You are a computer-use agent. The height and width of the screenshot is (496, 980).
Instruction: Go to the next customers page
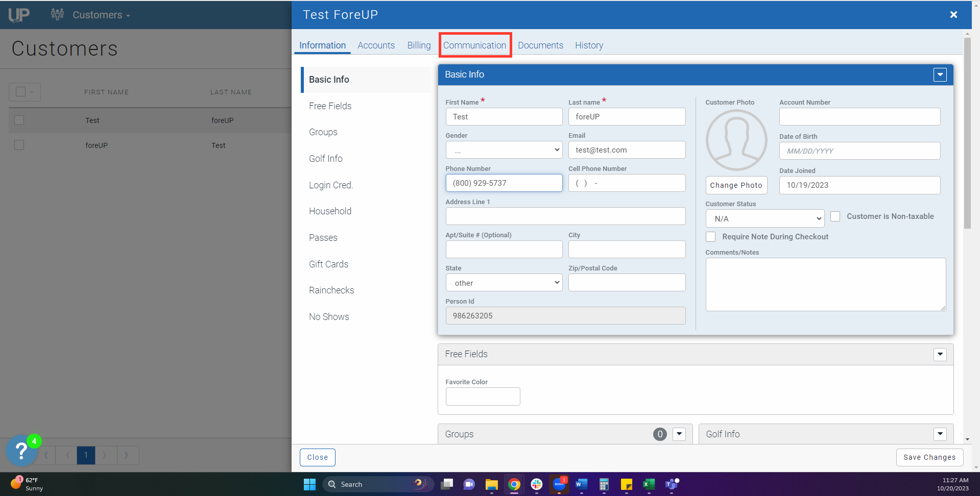point(105,455)
